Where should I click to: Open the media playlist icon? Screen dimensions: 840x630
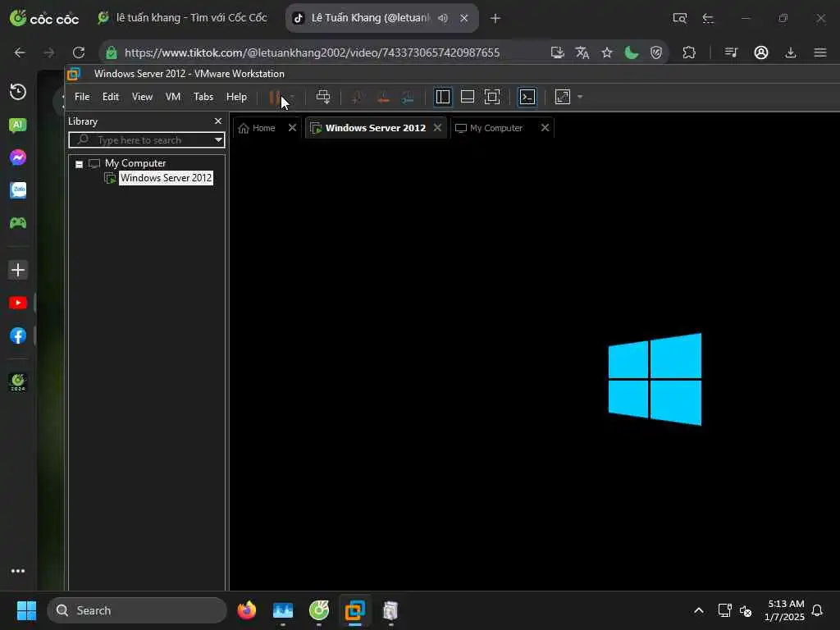point(731,52)
